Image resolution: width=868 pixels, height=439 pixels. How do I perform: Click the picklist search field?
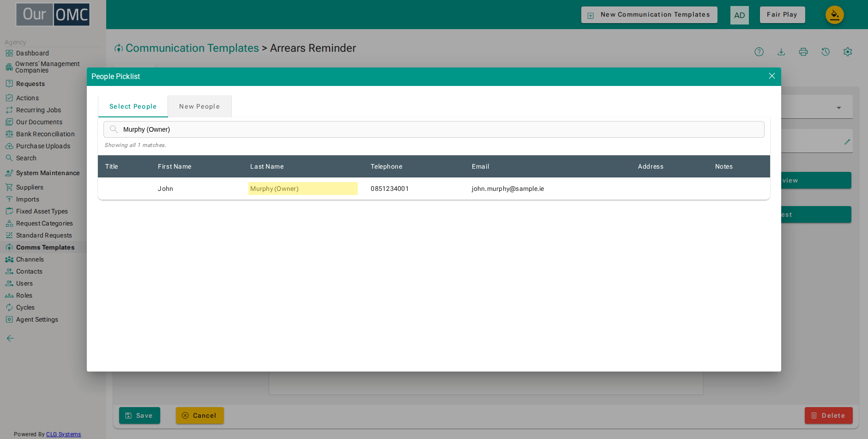click(434, 129)
